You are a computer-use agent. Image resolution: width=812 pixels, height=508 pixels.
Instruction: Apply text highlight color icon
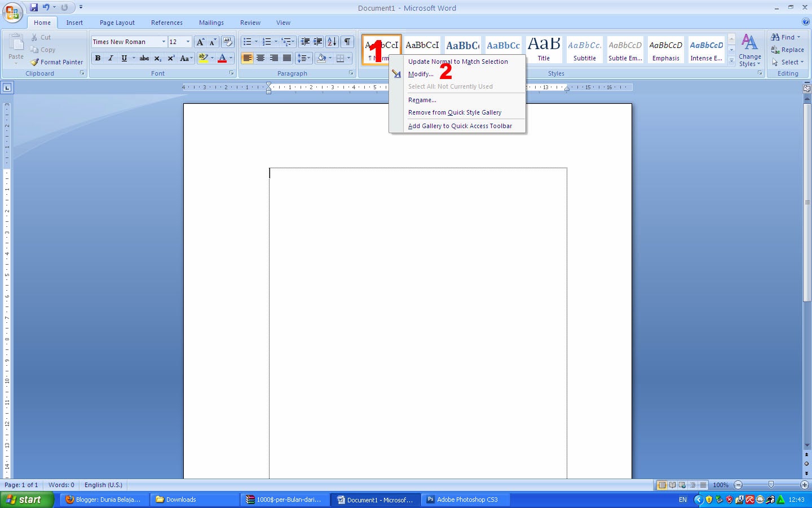point(204,58)
